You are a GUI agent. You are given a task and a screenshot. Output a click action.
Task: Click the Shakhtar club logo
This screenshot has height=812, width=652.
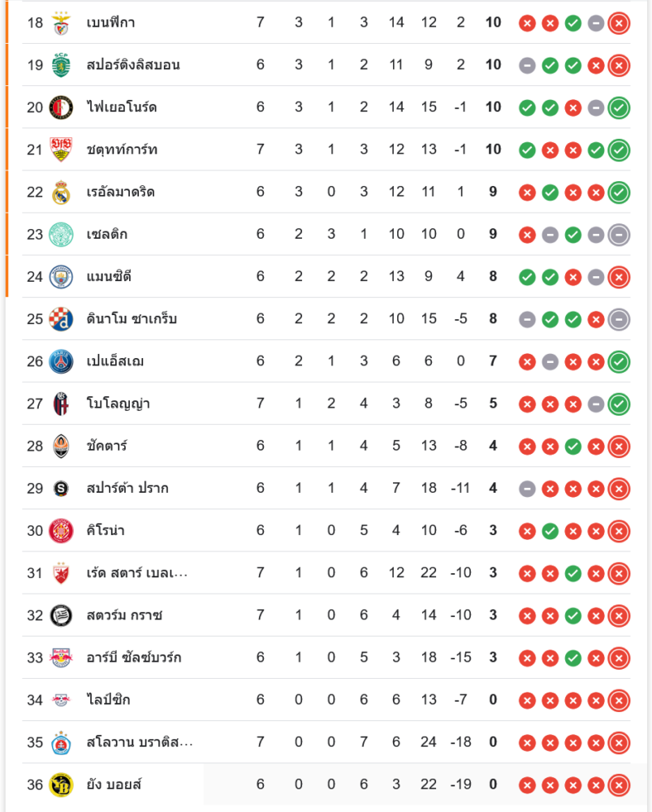click(61, 446)
